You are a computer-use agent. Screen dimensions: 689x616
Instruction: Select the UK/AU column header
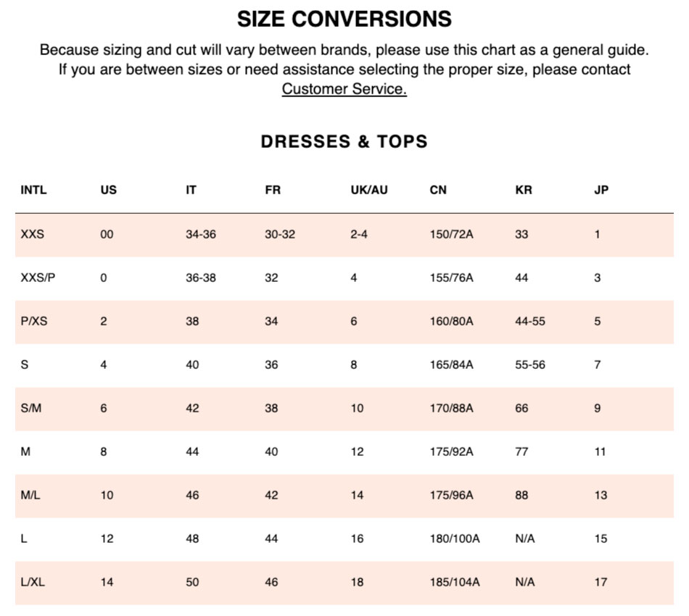click(x=369, y=190)
